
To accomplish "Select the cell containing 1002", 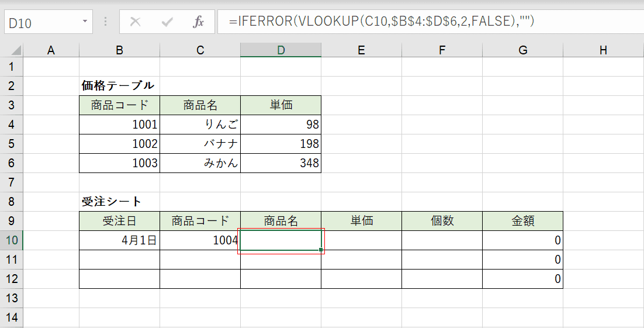I will pos(119,143).
